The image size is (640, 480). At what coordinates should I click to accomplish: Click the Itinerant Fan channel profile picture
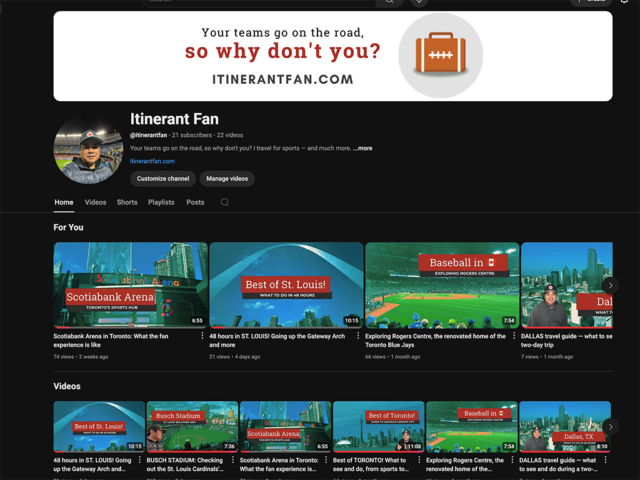pos(88,150)
